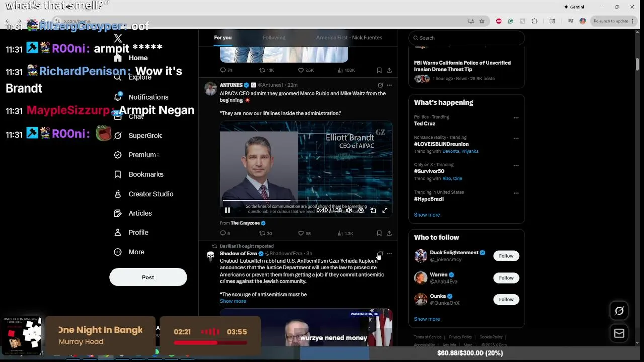View analytics of ANTUNES post

coord(345,233)
